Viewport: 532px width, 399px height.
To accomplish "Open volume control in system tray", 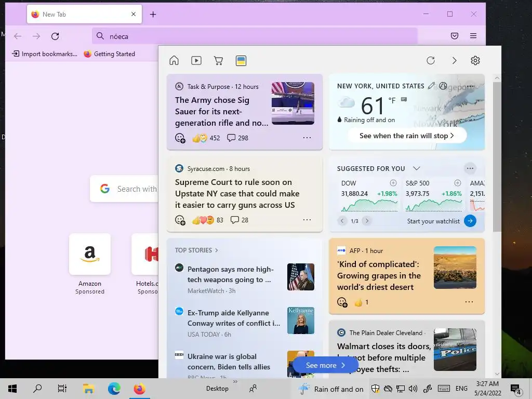I will (x=413, y=389).
